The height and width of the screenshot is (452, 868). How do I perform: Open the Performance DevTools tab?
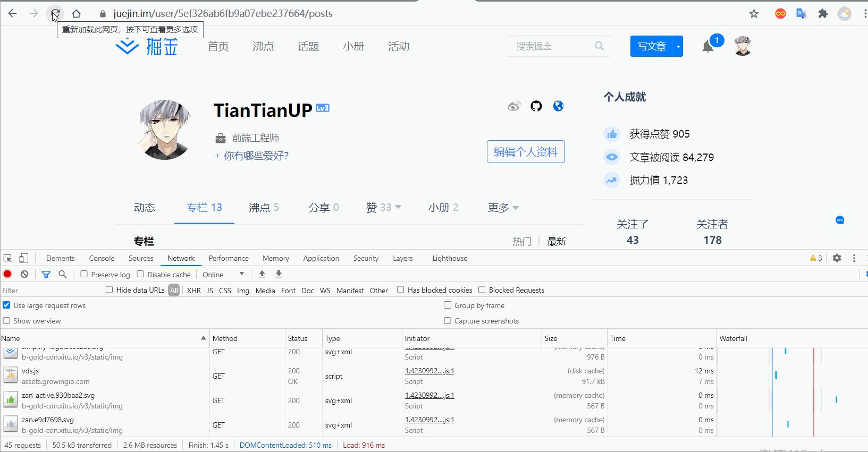coord(229,258)
